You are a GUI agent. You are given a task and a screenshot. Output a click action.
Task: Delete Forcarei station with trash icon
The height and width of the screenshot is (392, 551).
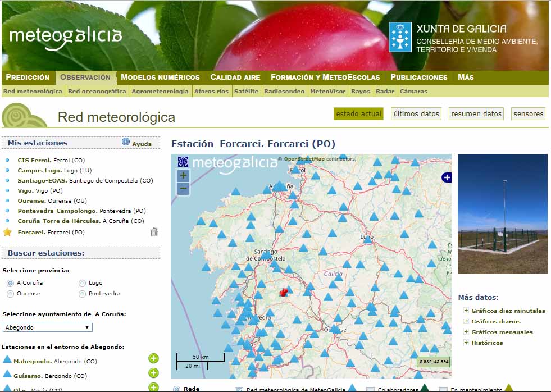tap(154, 232)
